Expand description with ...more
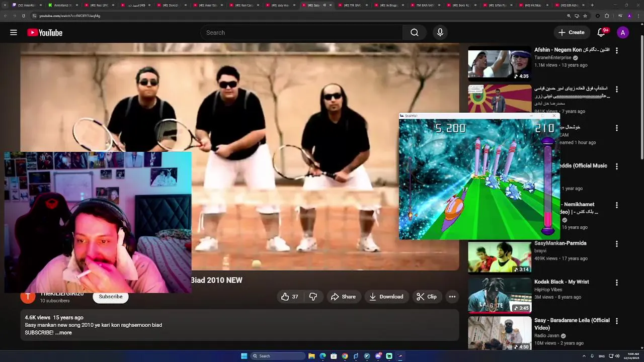Screen dimensions: 644x362 (x=63, y=333)
